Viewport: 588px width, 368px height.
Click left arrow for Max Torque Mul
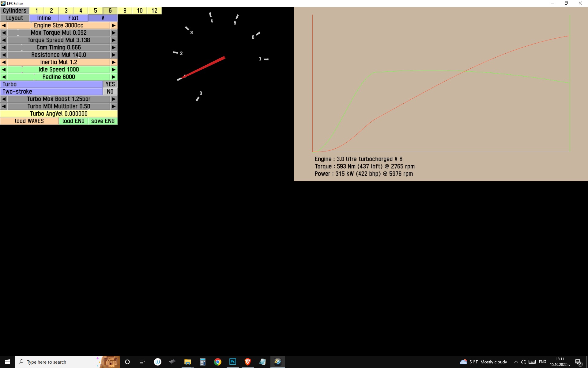point(4,33)
